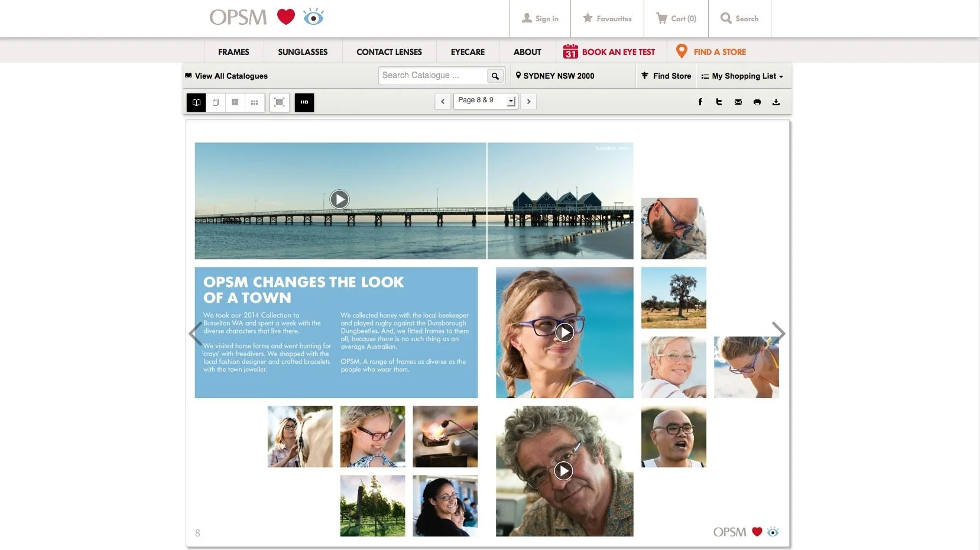Select single-page view mode
This screenshot has height=550, width=980.
[216, 102]
